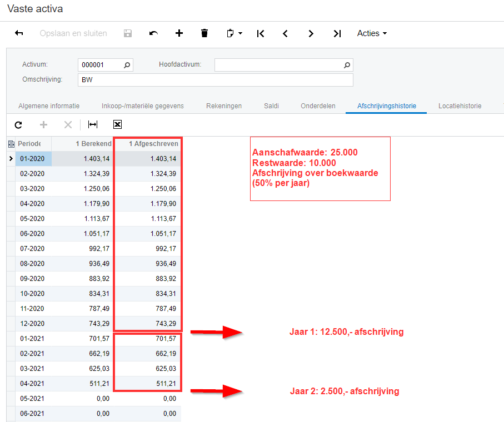Viewport: 504px width, 422px height.
Task: Add new record with plus icon
Action: 179,33
